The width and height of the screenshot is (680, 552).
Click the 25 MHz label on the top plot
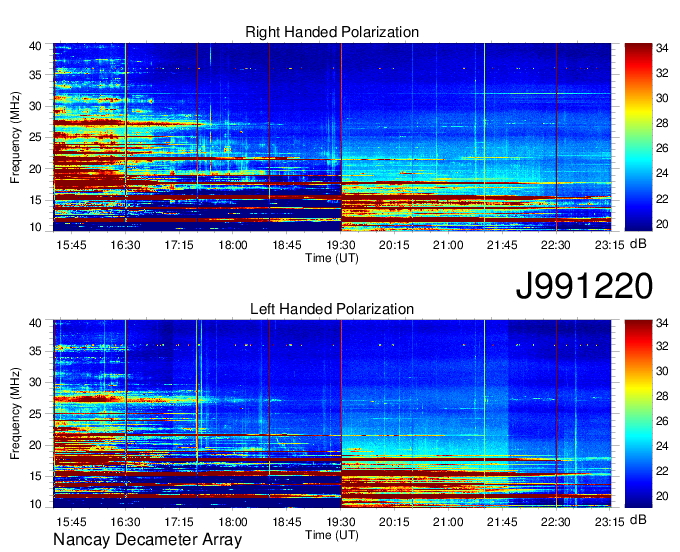35,137
